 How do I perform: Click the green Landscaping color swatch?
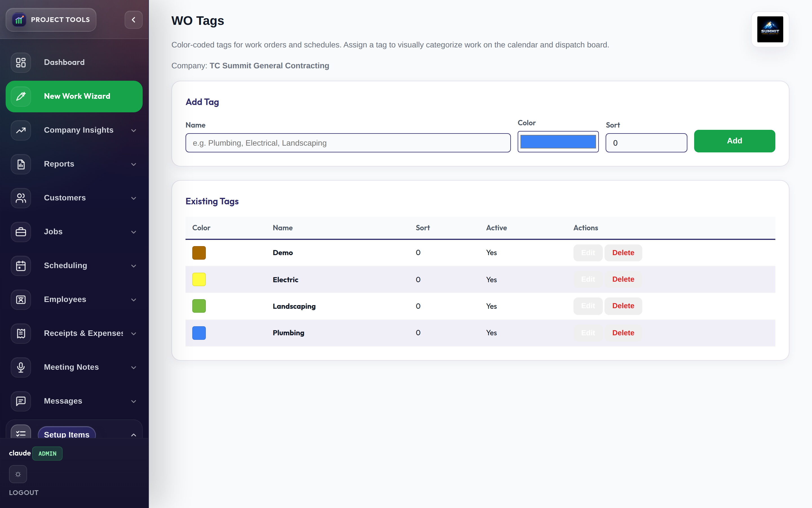(199, 306)
